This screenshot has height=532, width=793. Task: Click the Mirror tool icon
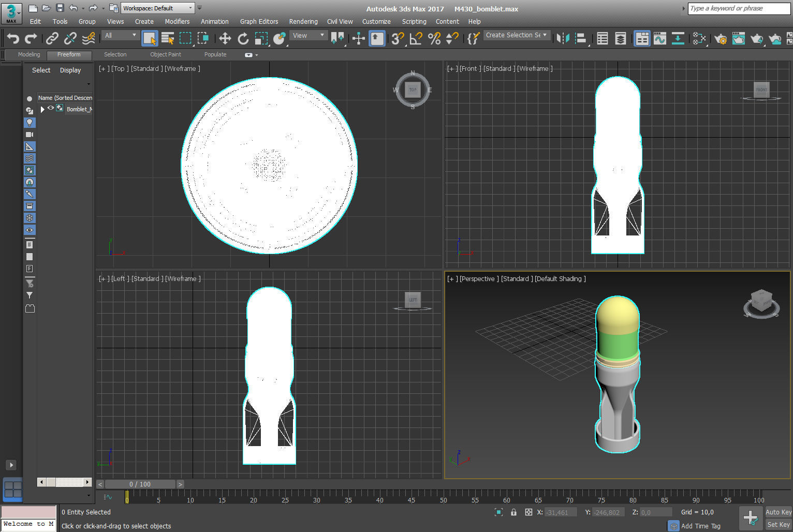coord(563,38)
